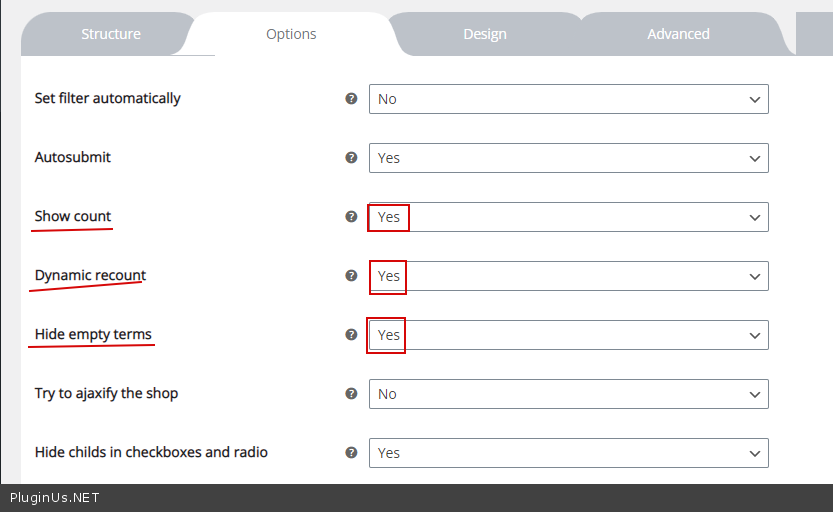Screen dimensions: 833x512
Task: Open the Hide empty terms dropdown
Action: coord(568,335)
